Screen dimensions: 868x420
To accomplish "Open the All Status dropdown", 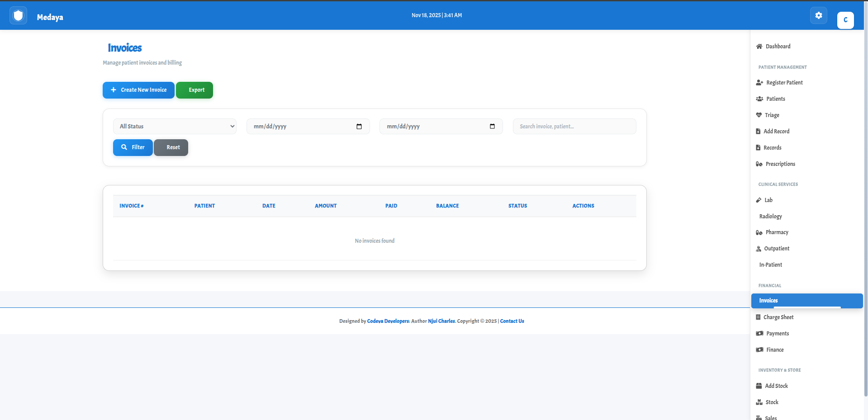I will (175, 126).
